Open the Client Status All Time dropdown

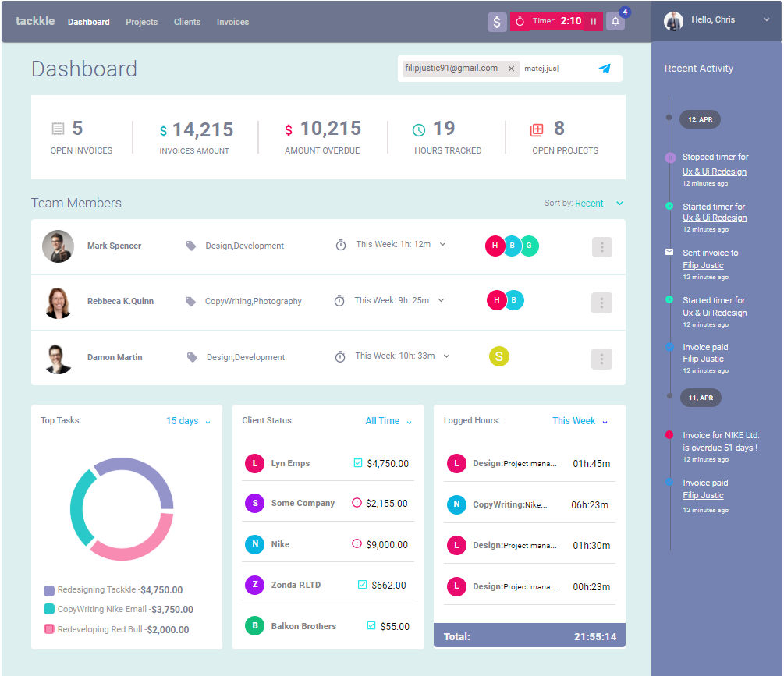tap(388, 421)
